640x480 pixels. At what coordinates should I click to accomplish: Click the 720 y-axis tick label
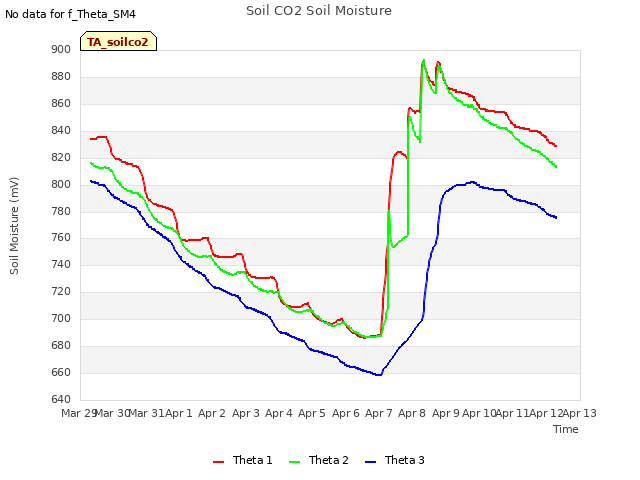coord(61,291)
